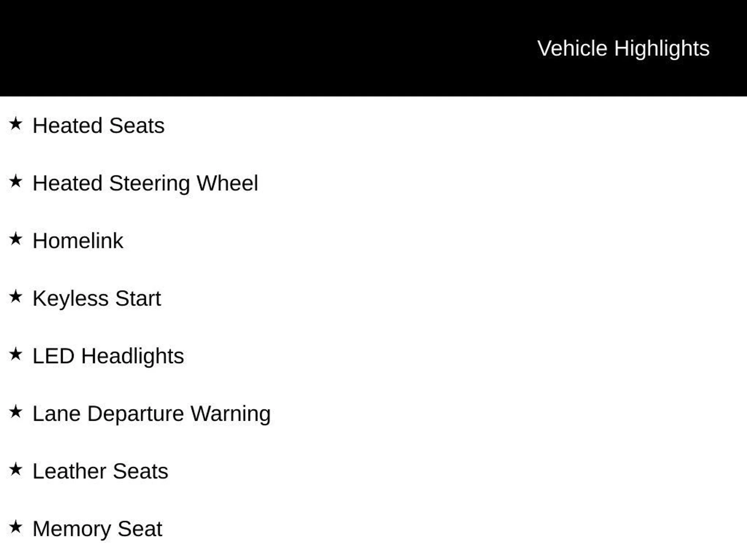The image size is (747, 560).
Task: Select the star beside LED Headlights
Action: [16, 354]
